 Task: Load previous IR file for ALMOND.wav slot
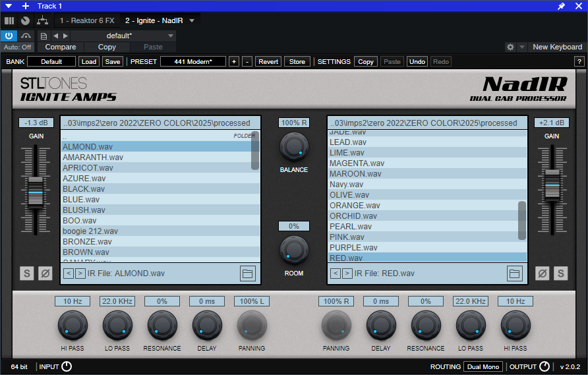(x=69, y=274)
